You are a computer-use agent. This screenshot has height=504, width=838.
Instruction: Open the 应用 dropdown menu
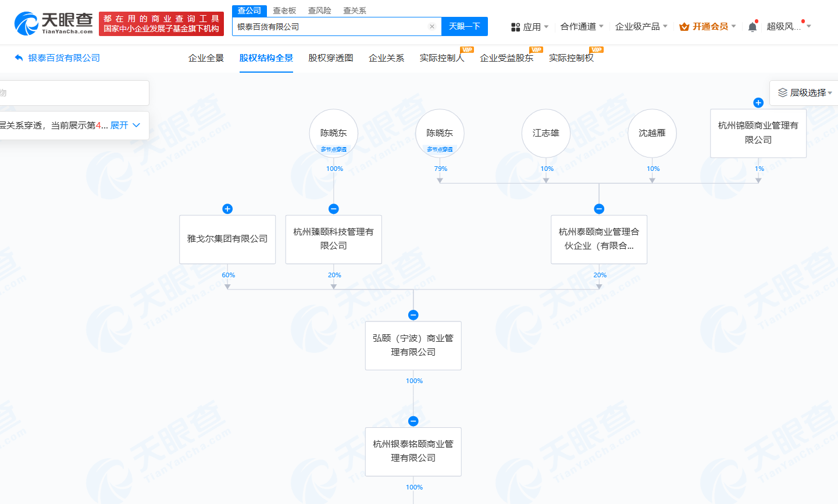click(x=530, y=27)
